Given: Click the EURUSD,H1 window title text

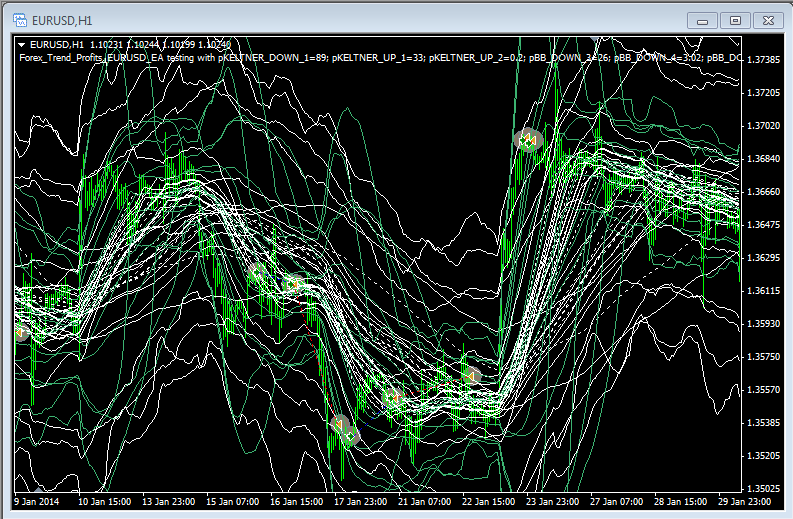Looking at the screenshot, I should click(62, 21).
